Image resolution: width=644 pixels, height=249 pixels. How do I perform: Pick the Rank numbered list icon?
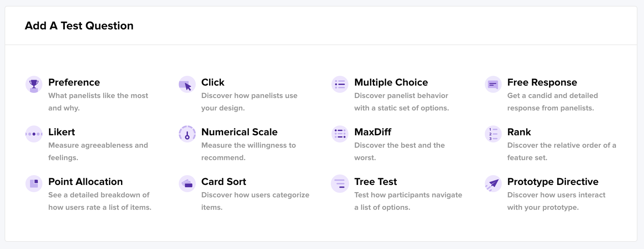493,134
